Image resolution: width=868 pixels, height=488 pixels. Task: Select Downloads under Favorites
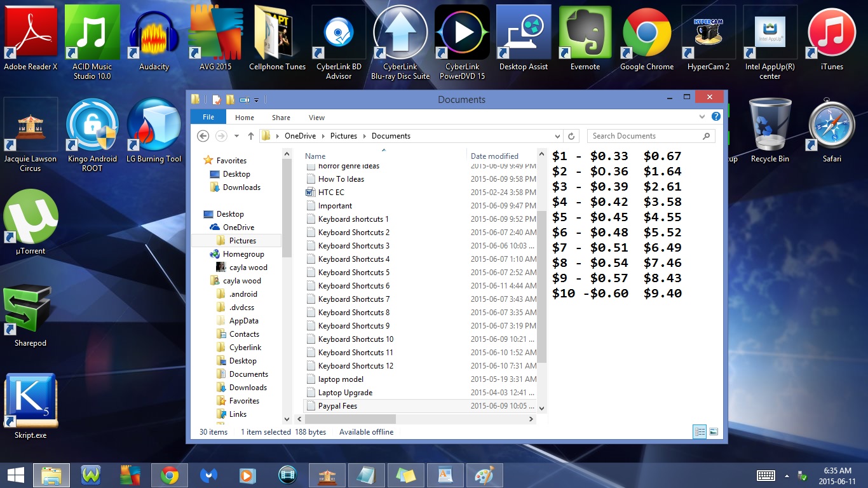click(x=241, y=187)
